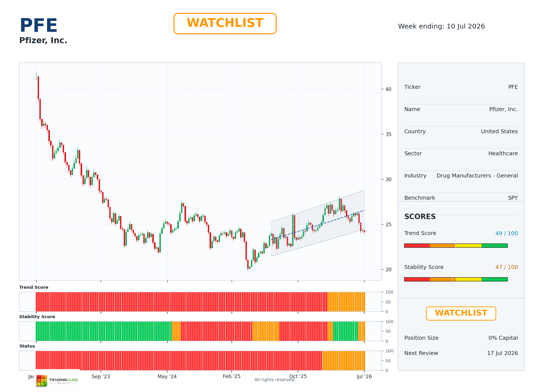Click the 'Feb '25' x-axis label
The height and width of the screenshot is (392, 549).
click(x=232, y=377)
